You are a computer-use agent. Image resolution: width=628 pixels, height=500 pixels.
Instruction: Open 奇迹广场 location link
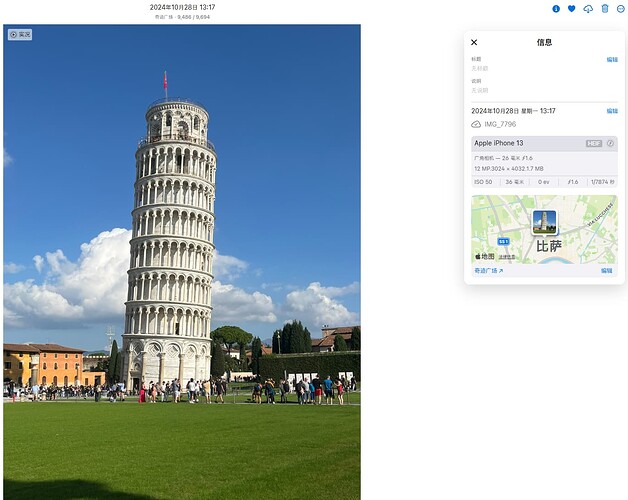(x=489, y=270)
